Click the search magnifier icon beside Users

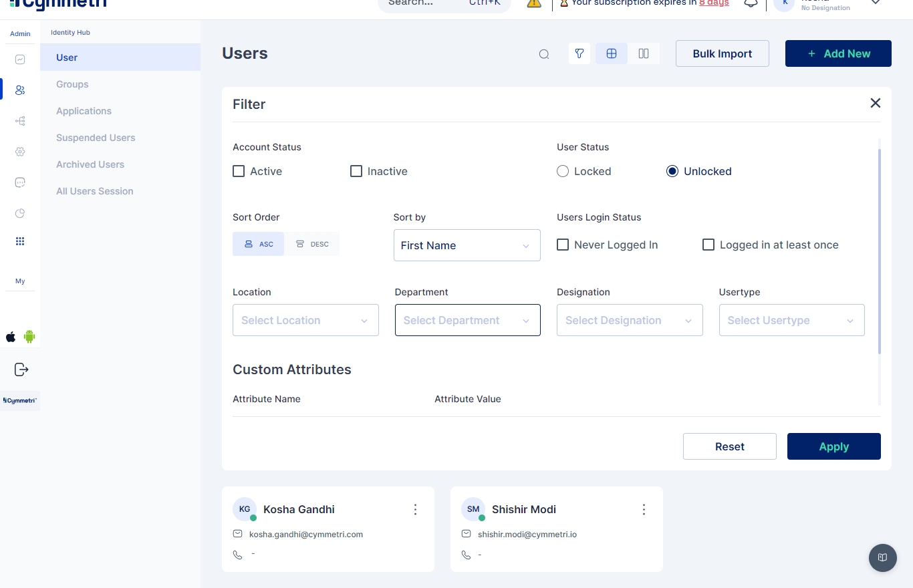[544, 54]
